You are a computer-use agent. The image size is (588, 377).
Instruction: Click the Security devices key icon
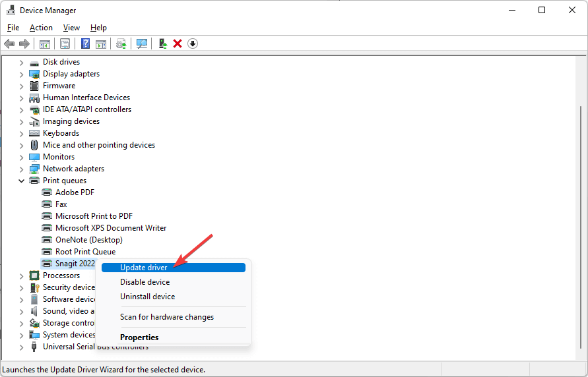[x=34, y=287]
